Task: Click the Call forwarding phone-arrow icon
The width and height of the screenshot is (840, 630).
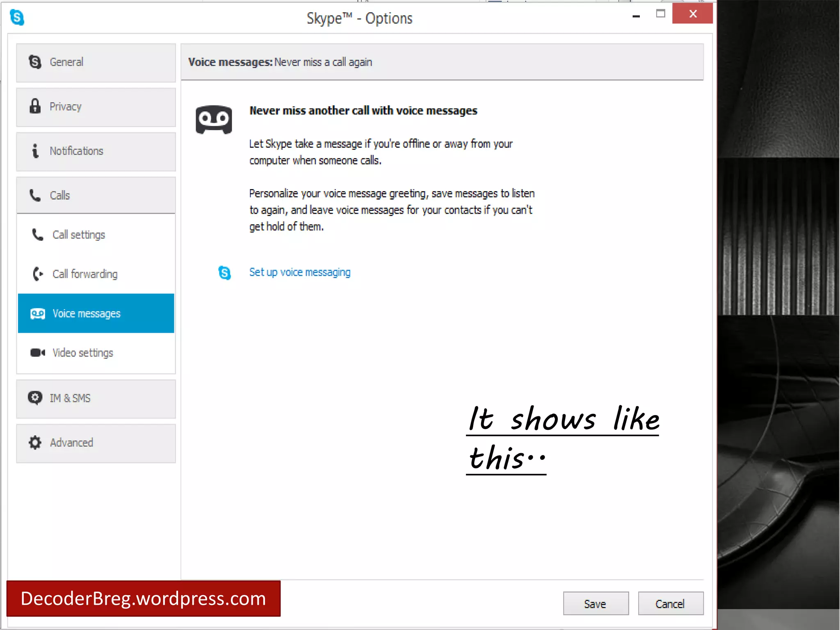Action: click(38, 274)
